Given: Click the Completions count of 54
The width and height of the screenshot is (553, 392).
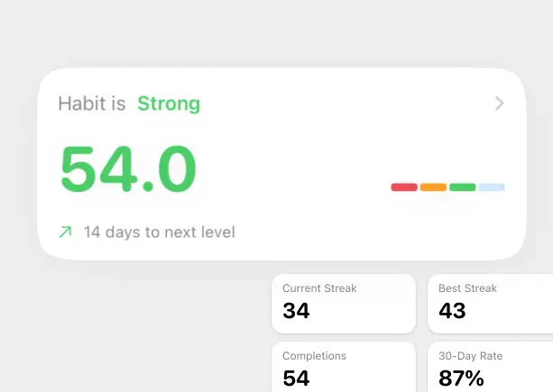Looking at the screenshot, I should click(x=296, y=378).
